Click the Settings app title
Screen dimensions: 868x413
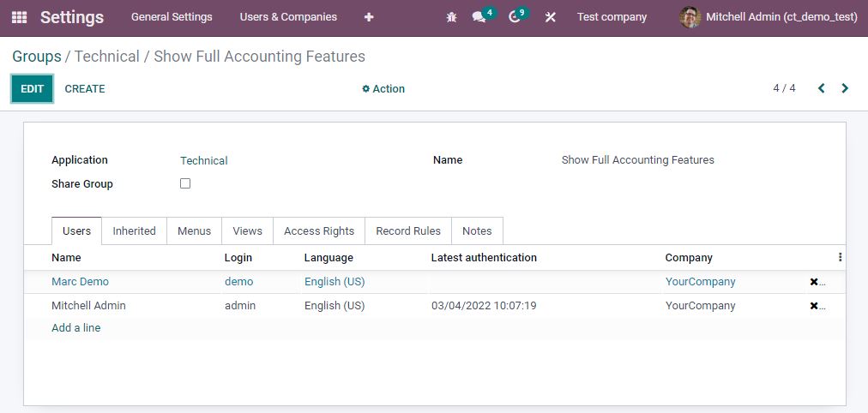point(72,17)
